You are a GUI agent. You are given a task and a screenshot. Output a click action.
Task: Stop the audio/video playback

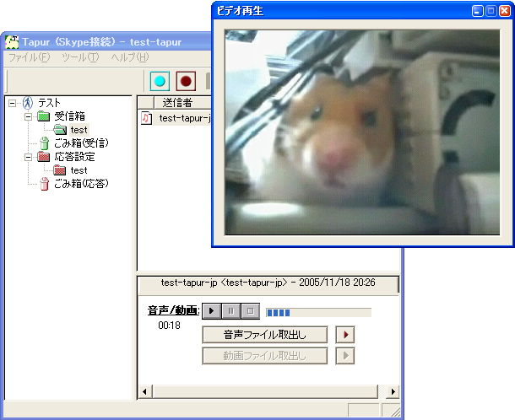[x=249, y=311]
